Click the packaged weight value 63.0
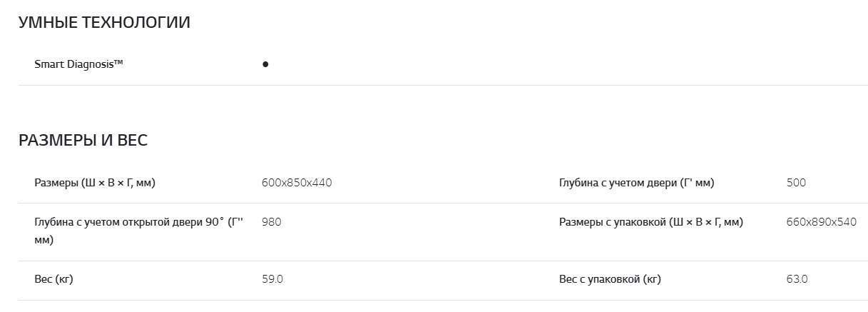Screen dimensions: 868x312 coord(797,279)
